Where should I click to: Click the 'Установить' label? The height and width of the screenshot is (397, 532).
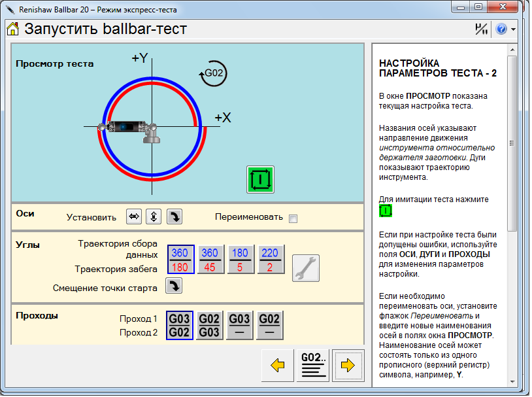click(x=91, y=218)
